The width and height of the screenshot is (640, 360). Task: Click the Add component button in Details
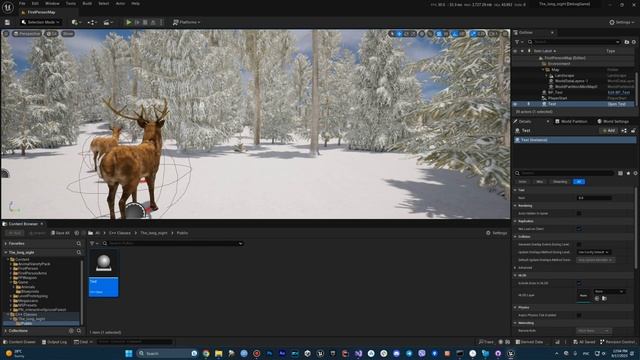[x=608, y=131]
